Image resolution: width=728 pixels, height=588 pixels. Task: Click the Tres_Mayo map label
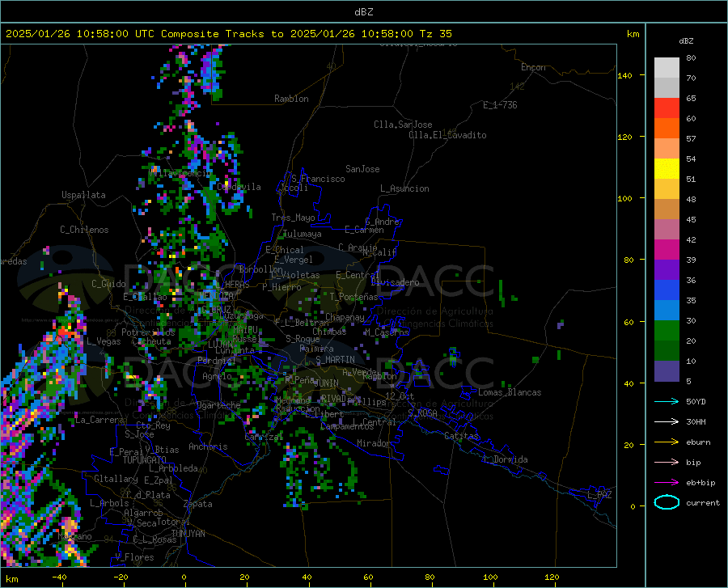[x=293, y=218]
